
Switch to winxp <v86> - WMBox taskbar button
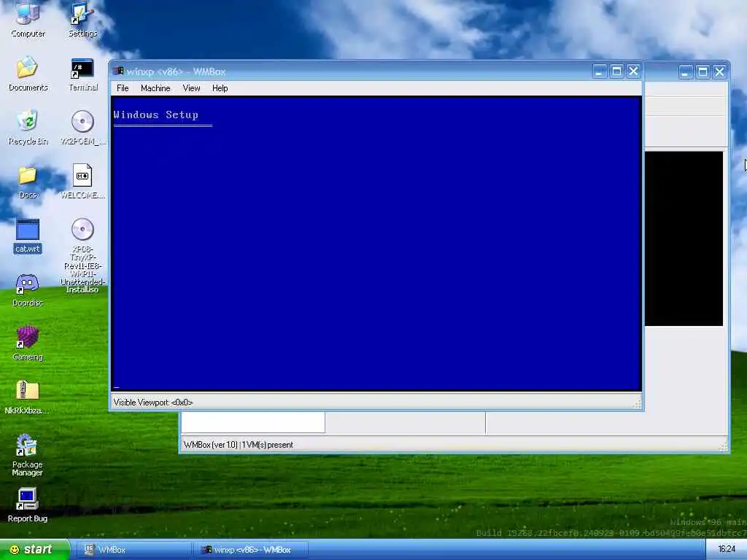(x=251, y=550)
